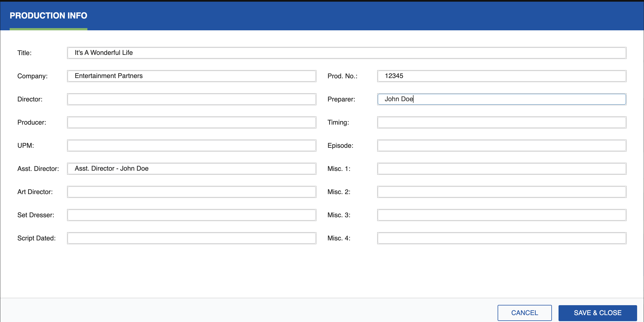Click the Script Dated input field
Viewport: 644px width, 322px height.
coord(191,238)
